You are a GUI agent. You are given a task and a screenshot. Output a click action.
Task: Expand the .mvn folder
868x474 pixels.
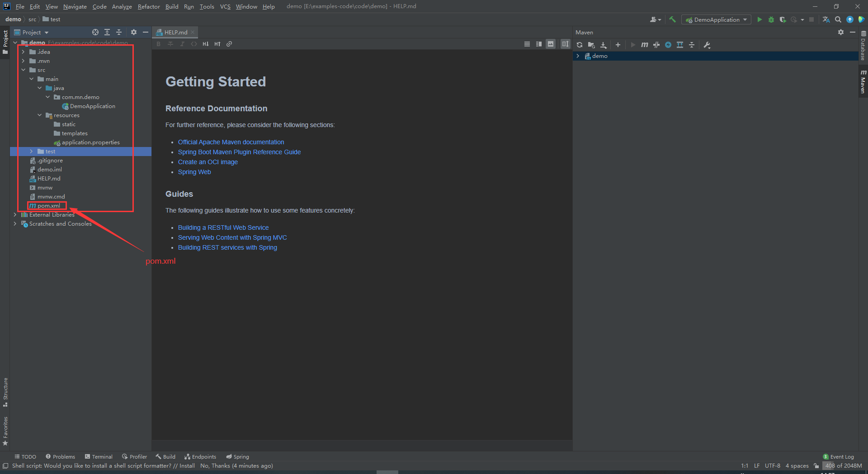23,61
